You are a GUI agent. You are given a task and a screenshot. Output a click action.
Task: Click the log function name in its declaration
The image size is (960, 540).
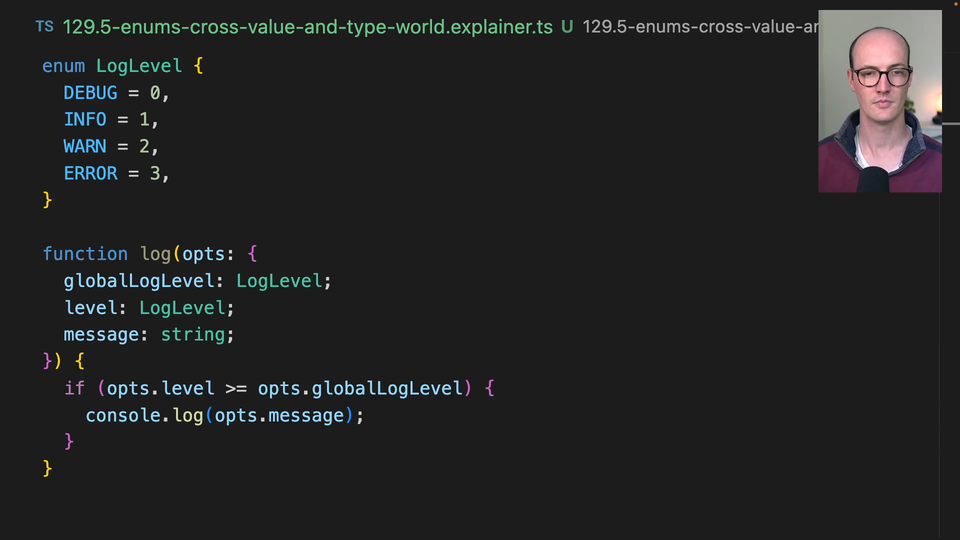point(155,254)
